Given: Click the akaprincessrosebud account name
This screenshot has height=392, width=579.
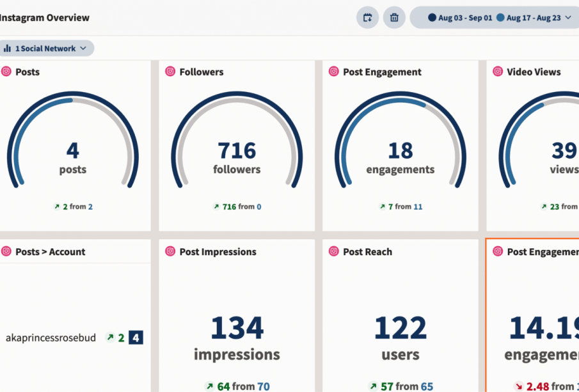Looking at the screenshot, I should click(x=51, y=338).
